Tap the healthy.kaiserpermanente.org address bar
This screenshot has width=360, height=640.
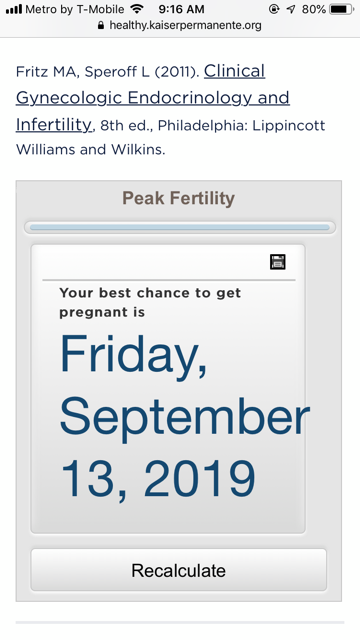pyautogui.click(x=180, y=25)
